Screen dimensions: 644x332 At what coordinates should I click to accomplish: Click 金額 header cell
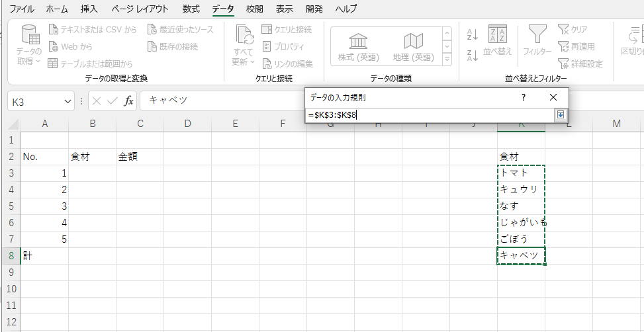(x=140, y=156)
